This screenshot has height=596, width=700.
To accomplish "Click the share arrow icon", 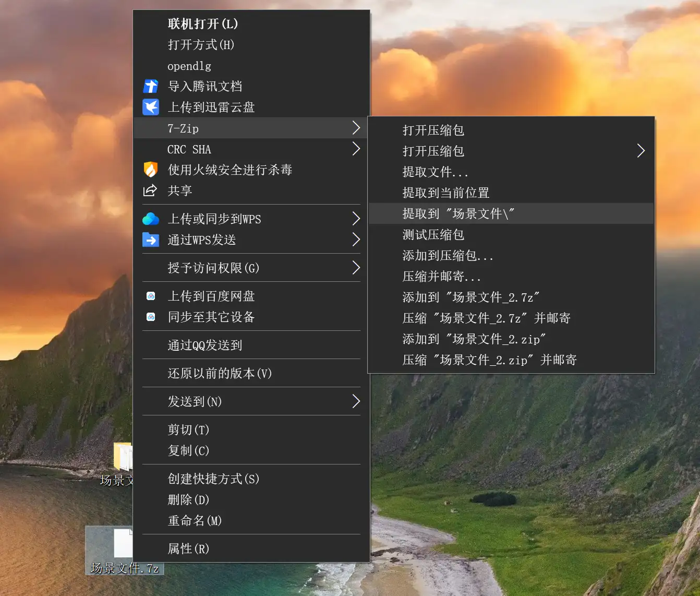I will [150, 190].
